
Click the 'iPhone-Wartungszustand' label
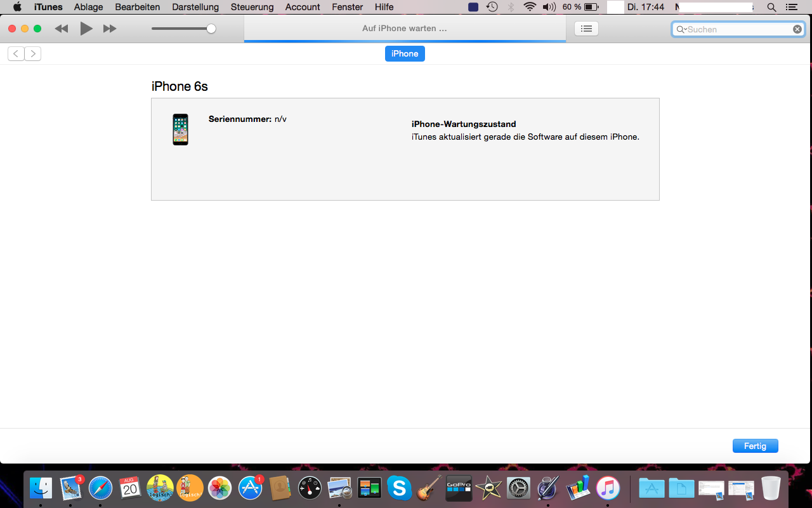click(464, 124)
